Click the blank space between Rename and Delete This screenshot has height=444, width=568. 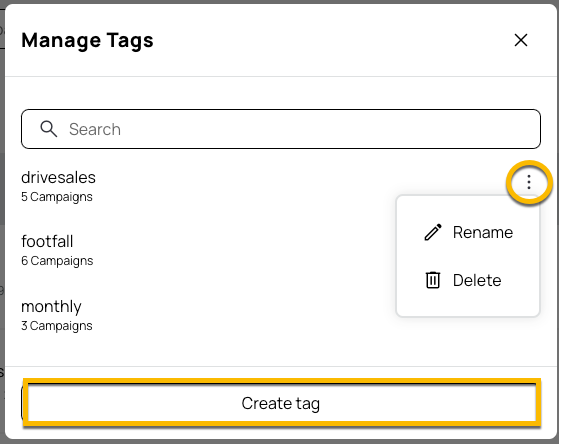[468, 256]
